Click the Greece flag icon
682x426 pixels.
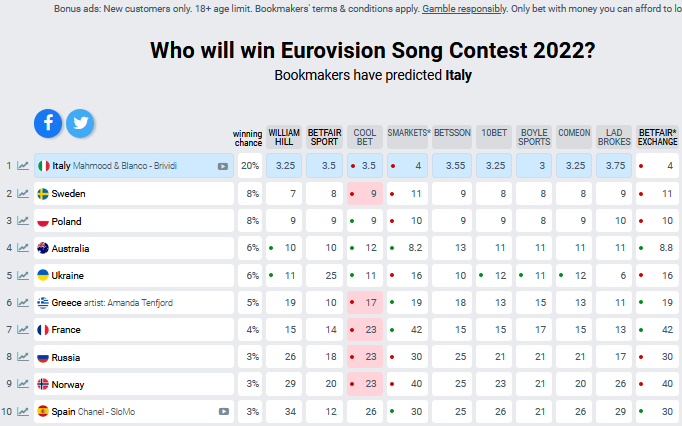43,302
